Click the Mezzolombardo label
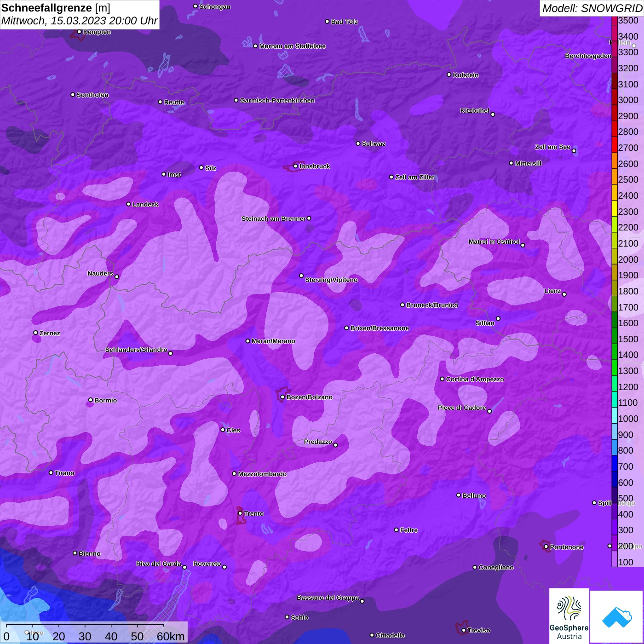 point(262,474)
